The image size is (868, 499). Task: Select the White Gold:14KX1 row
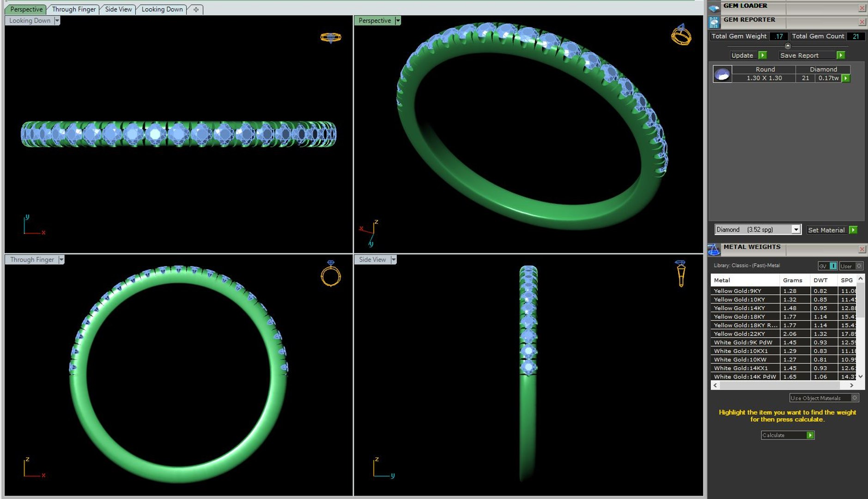point(783,368)
